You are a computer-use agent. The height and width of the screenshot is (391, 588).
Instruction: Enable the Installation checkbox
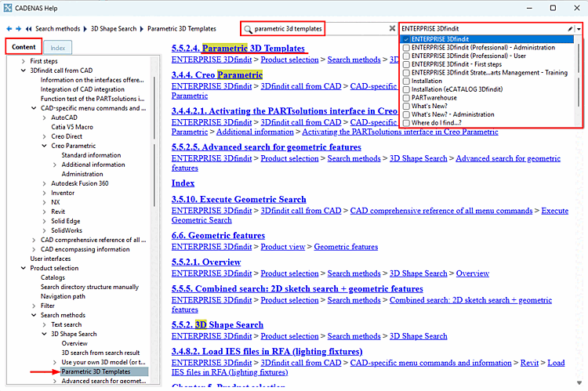406,81
